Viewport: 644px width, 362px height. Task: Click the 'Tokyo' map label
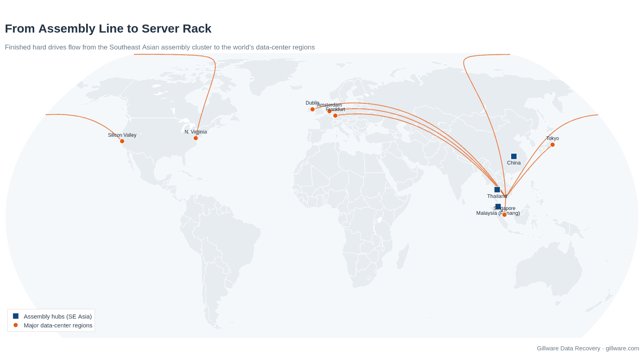552,138
